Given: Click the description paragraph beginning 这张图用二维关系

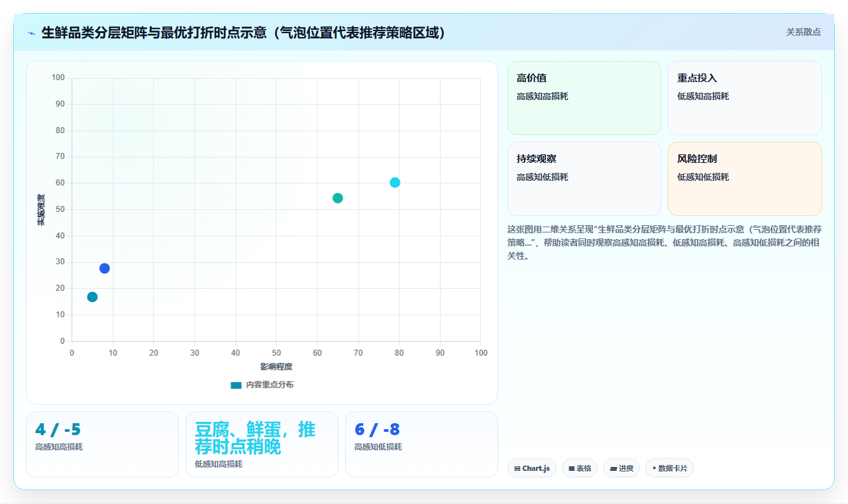Looking at the screenshot, I should tap(664, 242).
